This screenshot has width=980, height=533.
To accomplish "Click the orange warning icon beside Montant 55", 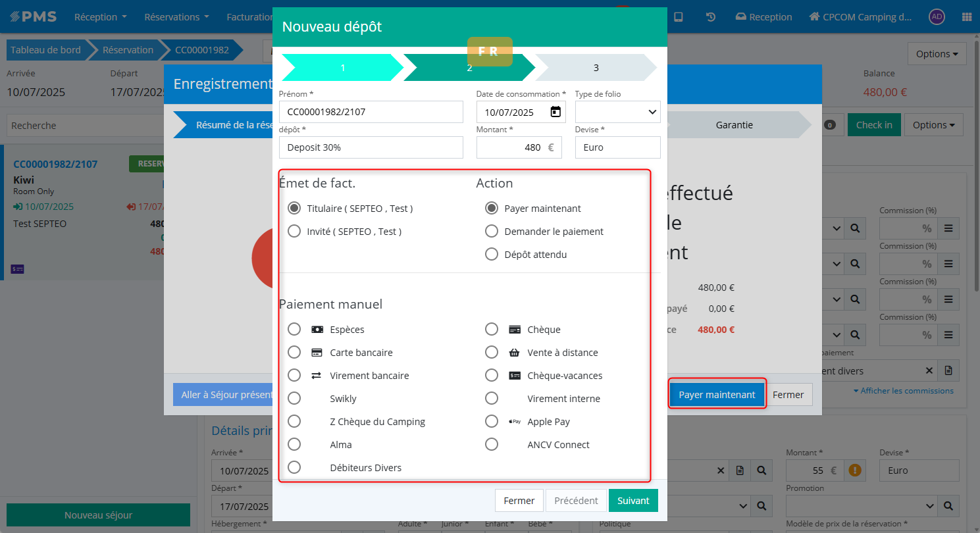I will pos(855,470).
